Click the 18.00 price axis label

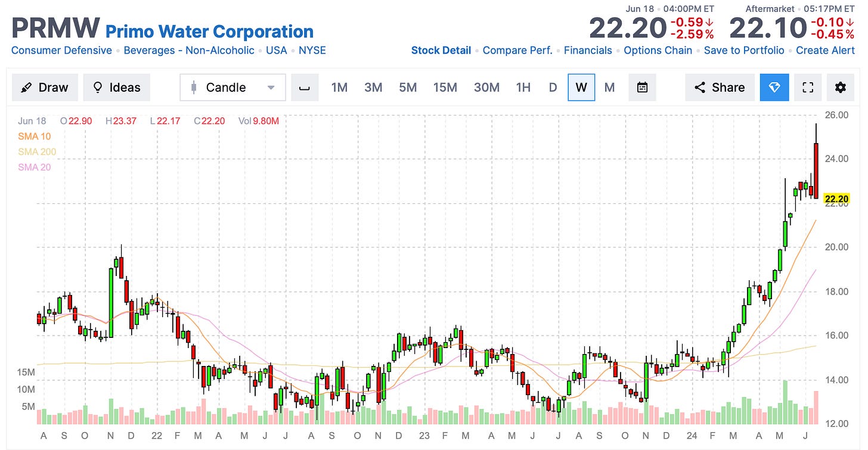(836, 291)
